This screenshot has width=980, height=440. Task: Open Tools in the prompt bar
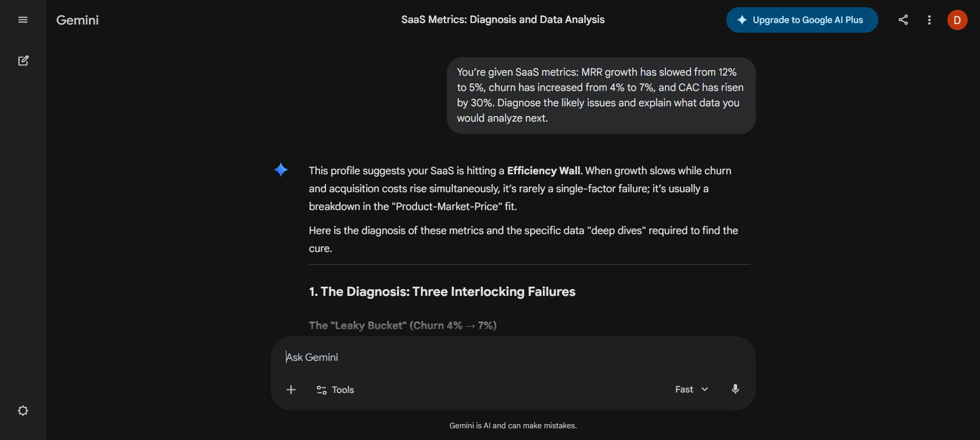coord(334,389)
